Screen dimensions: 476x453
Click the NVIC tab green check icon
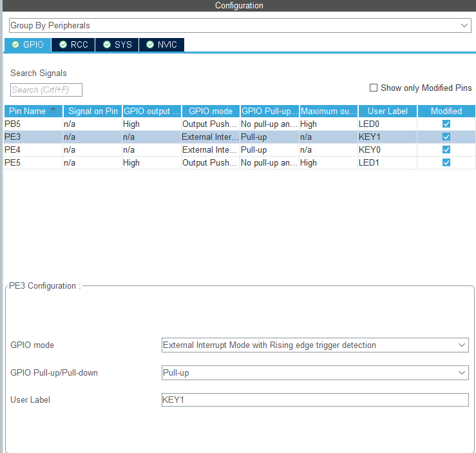pos(150,44)
